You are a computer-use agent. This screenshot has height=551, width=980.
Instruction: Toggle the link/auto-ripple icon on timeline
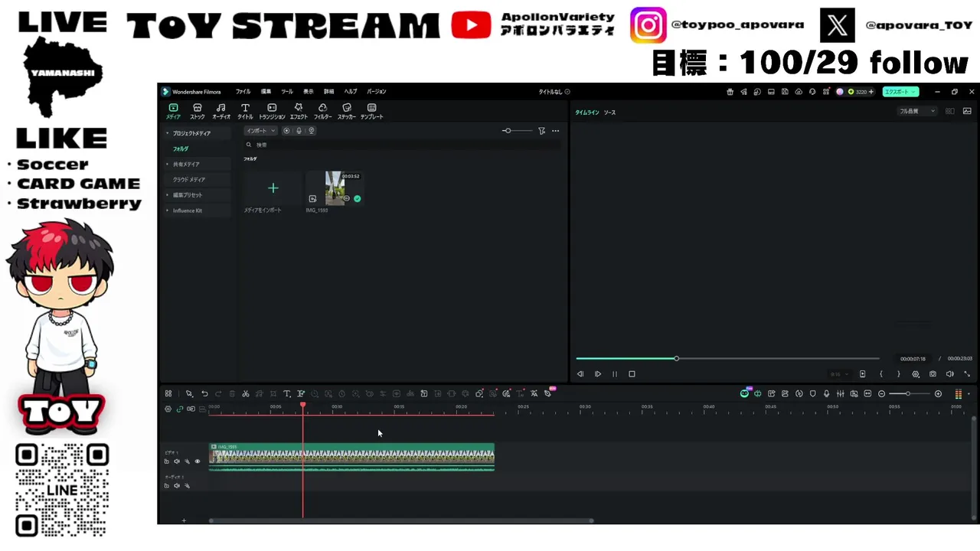click(x=180, y=409)
